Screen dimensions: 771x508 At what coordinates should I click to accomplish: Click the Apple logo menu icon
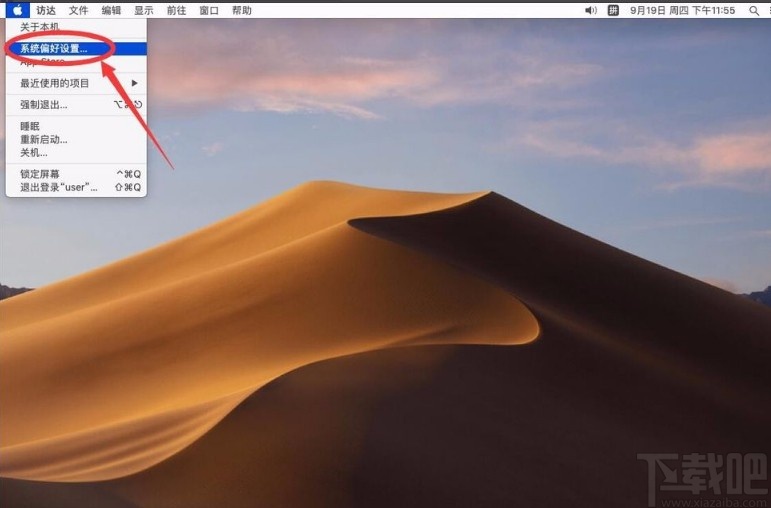[17, 10]
